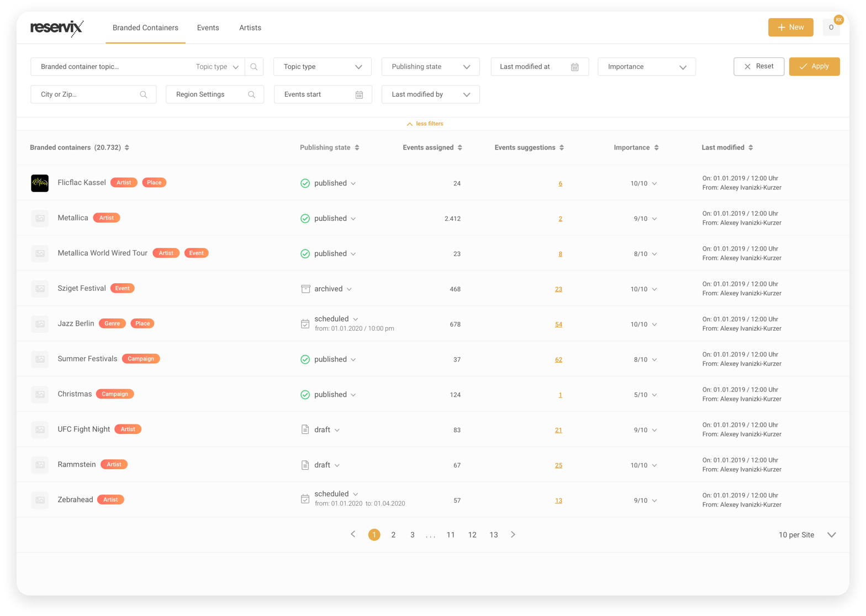Open the standalone Topic type filter dropdown
Screen dimensions: 866x616
[x=323, y=67]
